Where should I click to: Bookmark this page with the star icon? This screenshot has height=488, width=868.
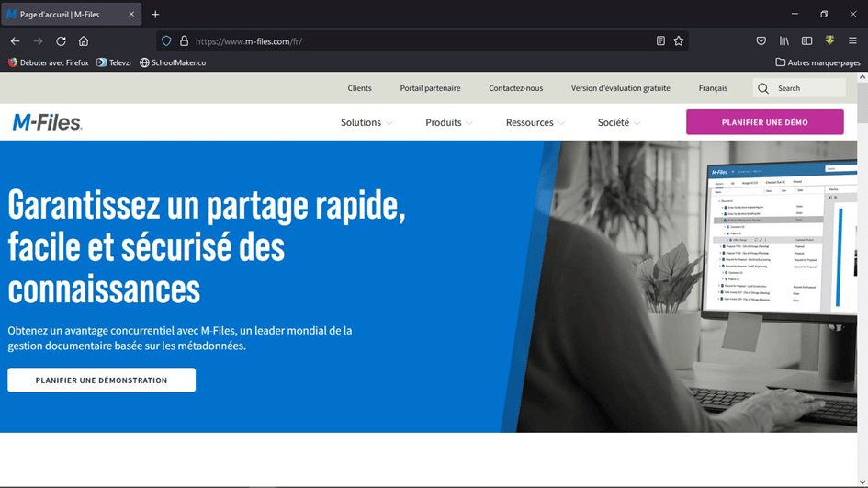679,41
